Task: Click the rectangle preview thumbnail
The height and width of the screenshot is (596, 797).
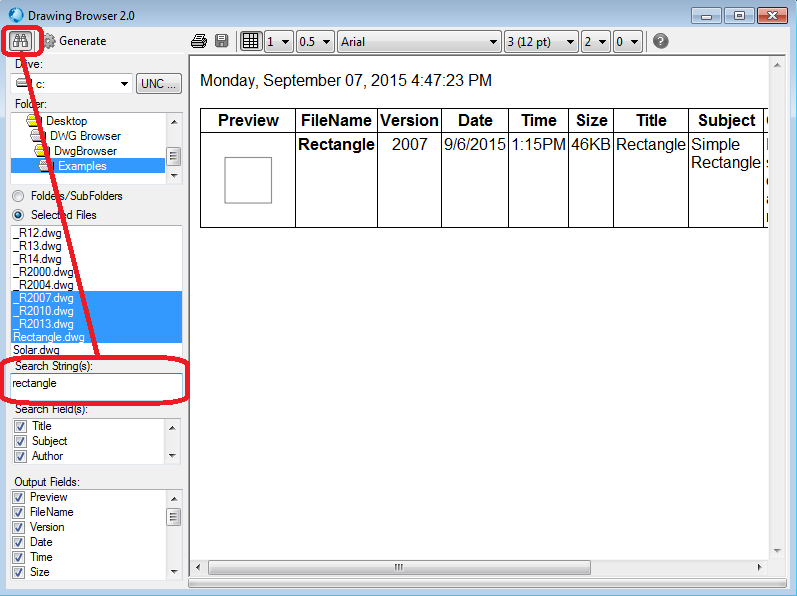Action: click(x=248, y=180)
